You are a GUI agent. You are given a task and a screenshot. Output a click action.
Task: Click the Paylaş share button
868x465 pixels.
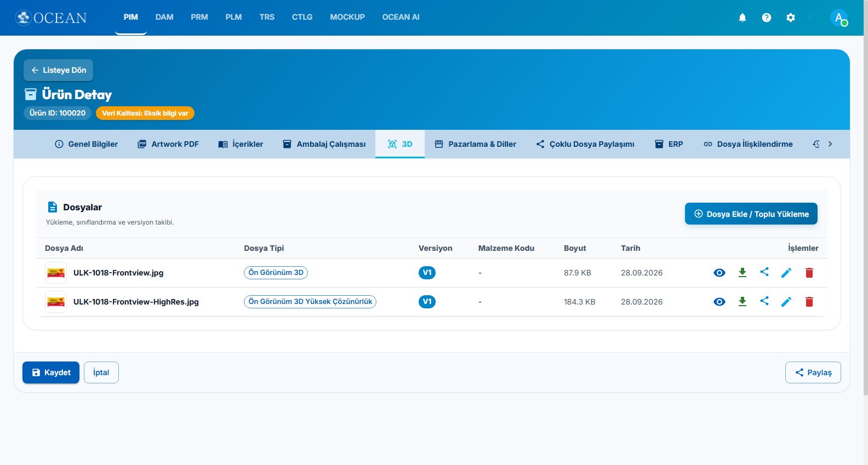(x=813, y=372)
